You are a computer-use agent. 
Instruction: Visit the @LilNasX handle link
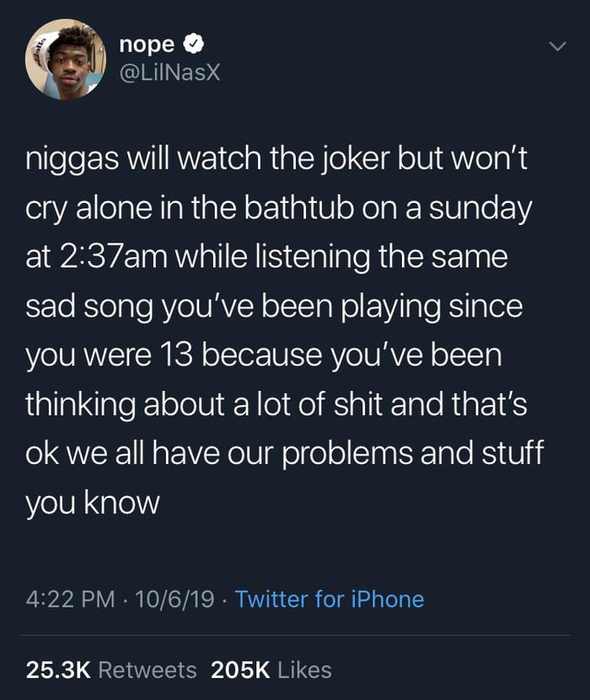[169, 72]
